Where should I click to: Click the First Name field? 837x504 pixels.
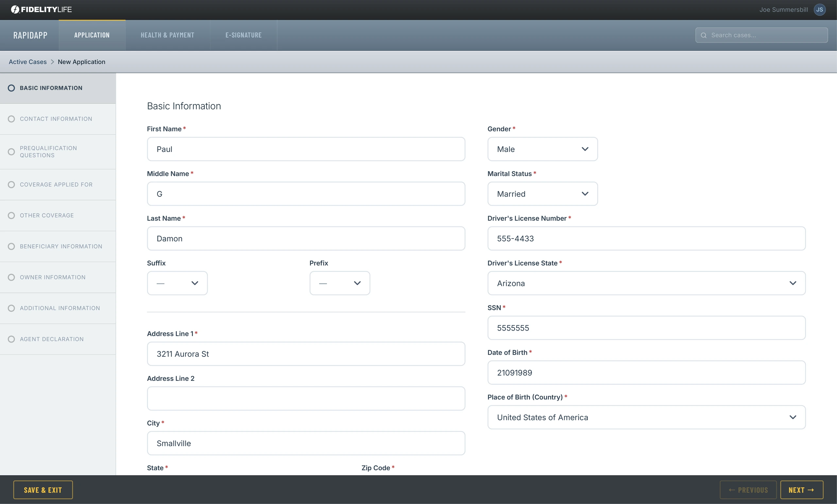tap(306, 149)
